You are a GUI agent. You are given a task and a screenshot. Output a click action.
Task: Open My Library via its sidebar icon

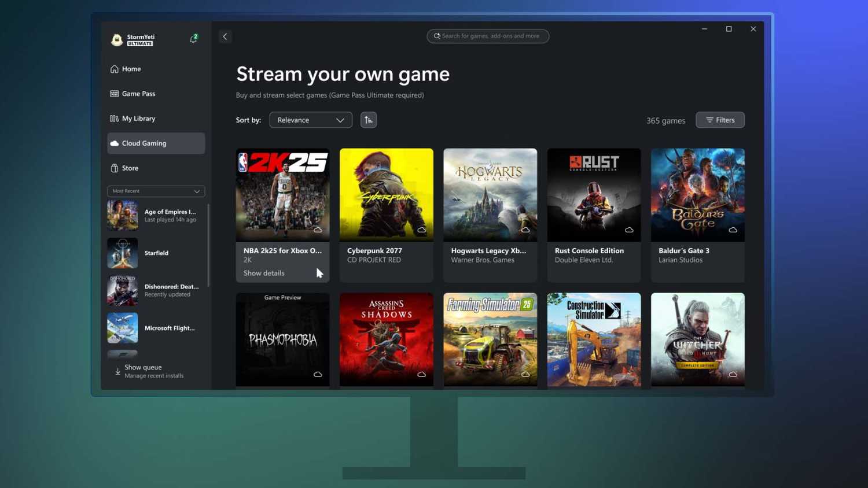click(x=114, y=118)
